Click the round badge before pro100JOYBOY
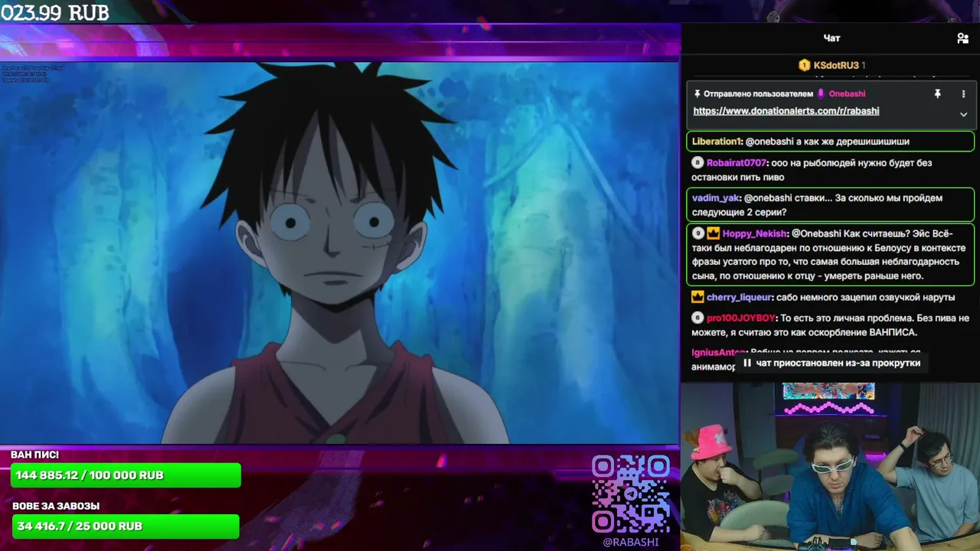Image resolution: width=980 pixels, height=551 pixels. click(x=697, y=318)
